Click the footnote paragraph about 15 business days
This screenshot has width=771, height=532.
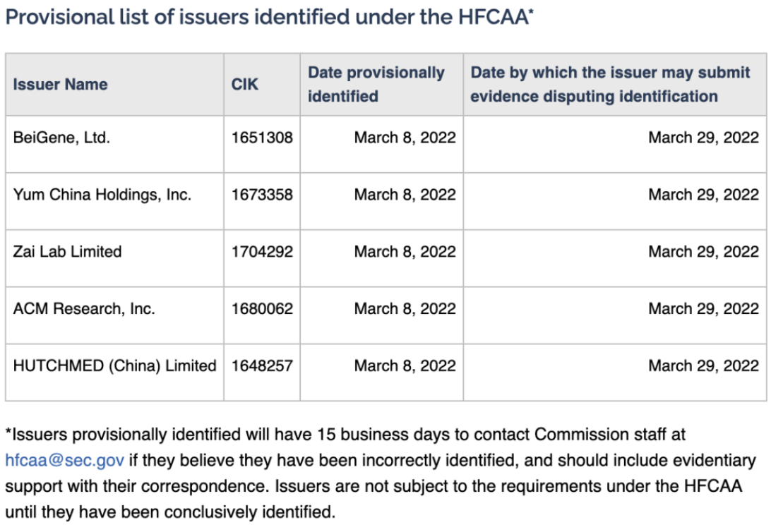pyautogui.click(x=381, y=473)
